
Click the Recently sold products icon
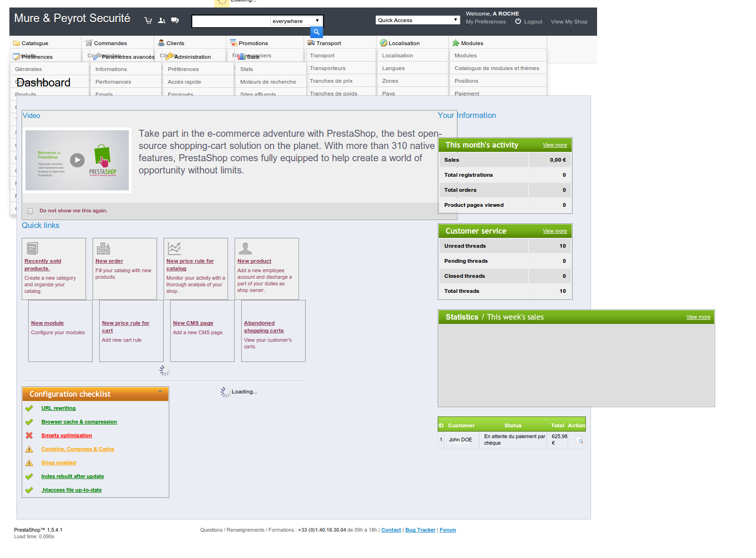coord(32,248)
